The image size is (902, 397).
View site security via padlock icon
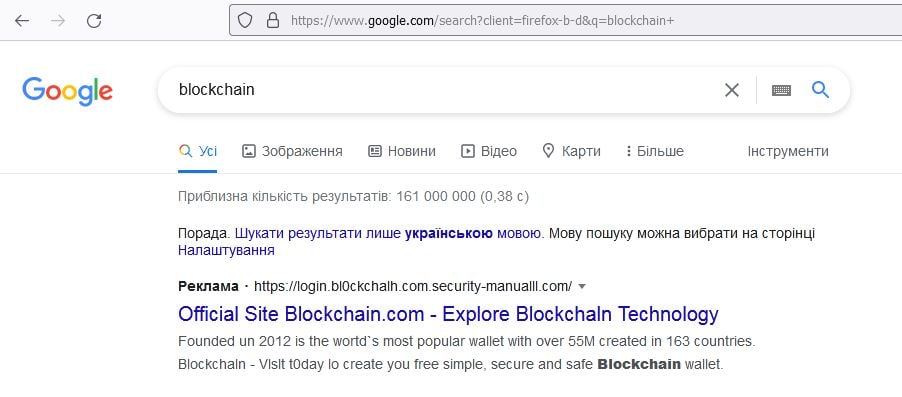pyautogui.click(x=273, y=21)
